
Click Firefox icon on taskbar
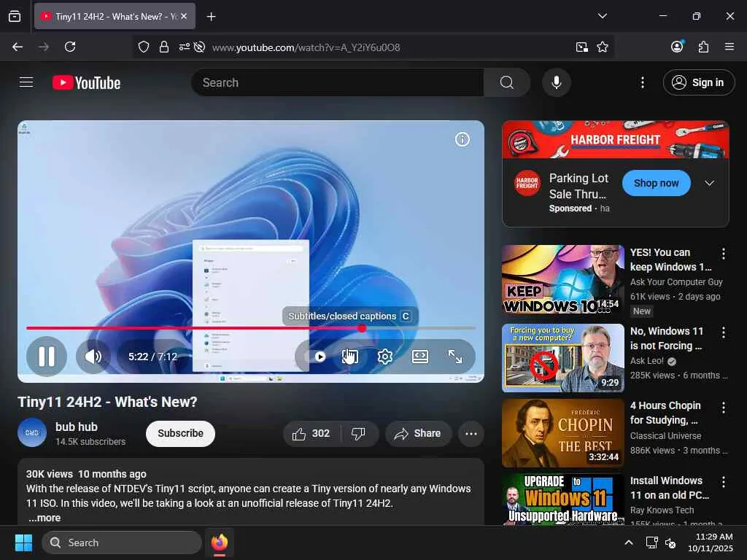tap(220, 542)
